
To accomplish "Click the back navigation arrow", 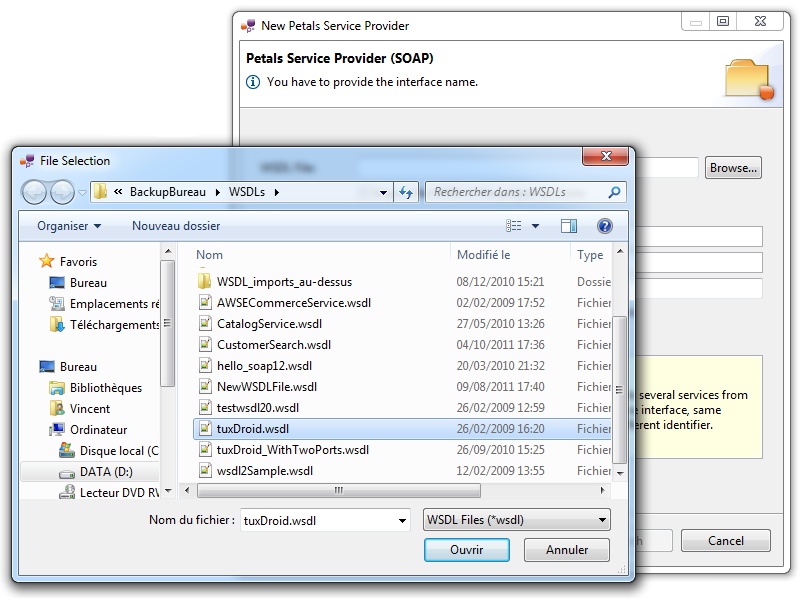I will 35,192.
